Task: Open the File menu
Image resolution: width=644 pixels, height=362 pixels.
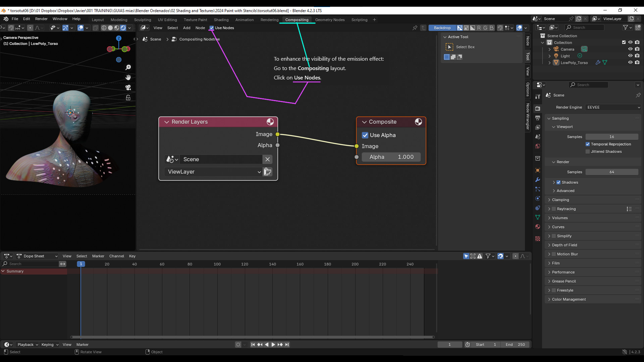Action: pyautogui.click(x=15, y=19)
